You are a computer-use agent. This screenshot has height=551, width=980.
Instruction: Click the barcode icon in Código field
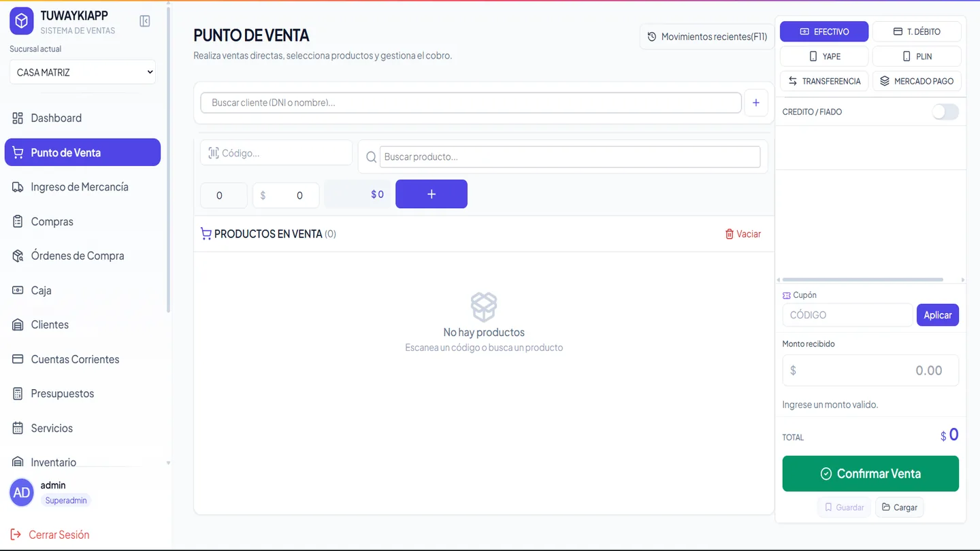(214, 153)
